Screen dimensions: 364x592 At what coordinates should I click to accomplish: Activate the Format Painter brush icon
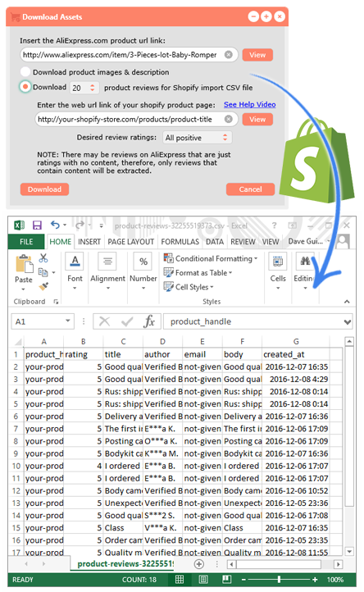(43, 286)
